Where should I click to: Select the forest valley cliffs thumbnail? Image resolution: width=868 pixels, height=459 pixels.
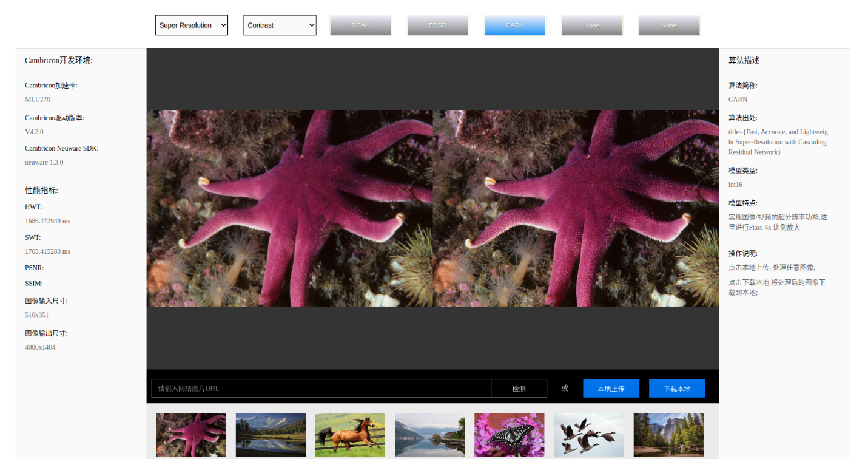(668, 435)
